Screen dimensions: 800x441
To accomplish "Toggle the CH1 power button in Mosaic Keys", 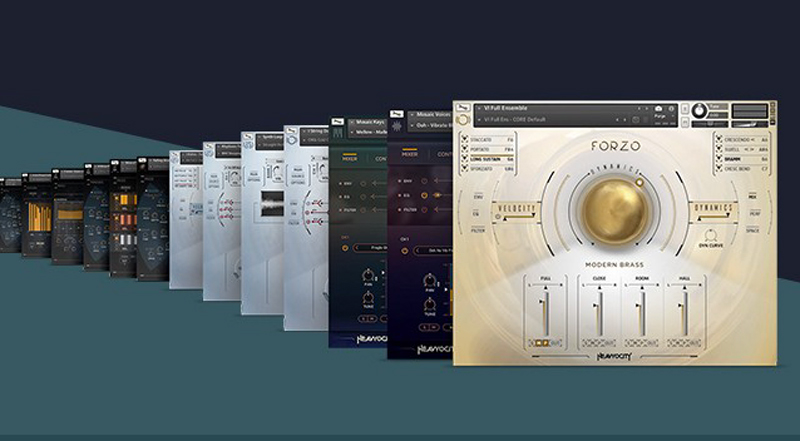I will point(345,248).
